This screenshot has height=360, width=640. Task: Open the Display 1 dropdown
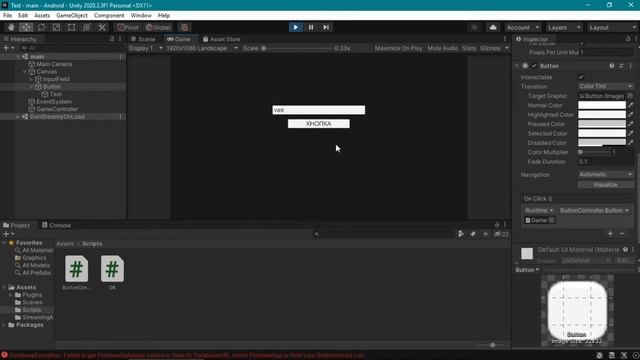pos(145,48)
